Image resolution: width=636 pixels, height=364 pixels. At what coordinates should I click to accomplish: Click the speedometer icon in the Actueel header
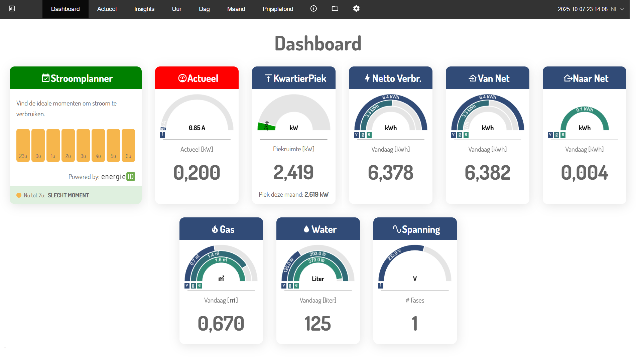[182, 78]
